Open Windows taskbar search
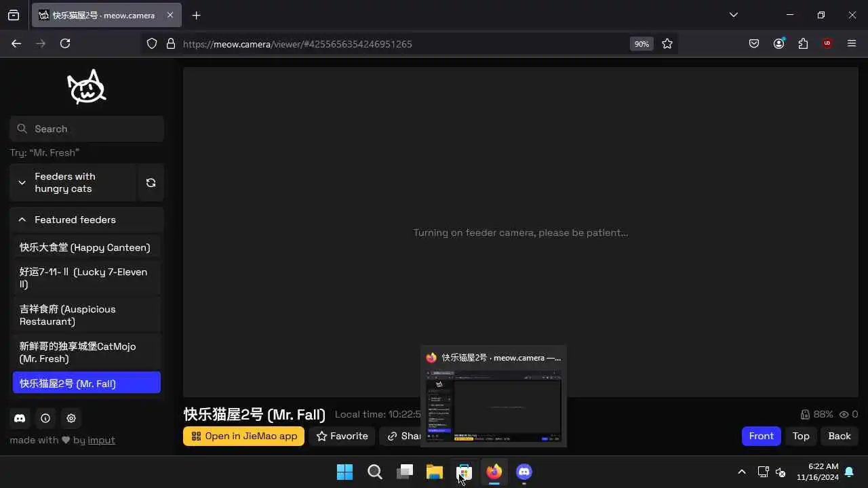Viewport: 868px width, 488px height. click(374, 472)
